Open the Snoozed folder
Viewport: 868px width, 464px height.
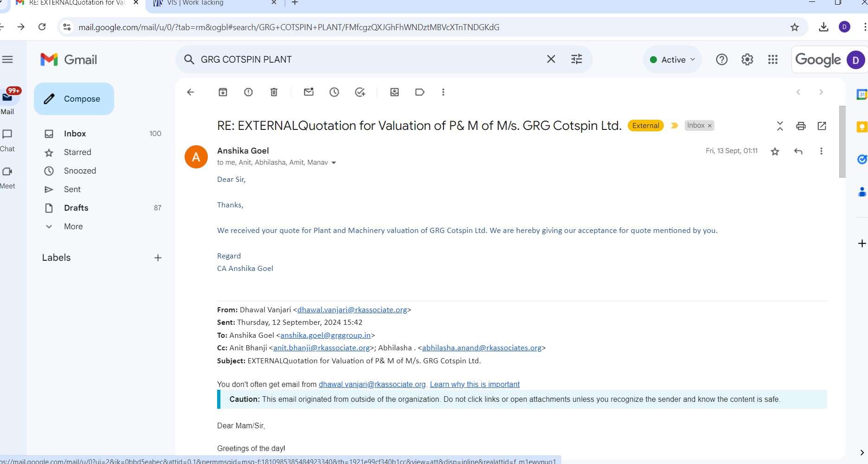(x=80, y=171)
